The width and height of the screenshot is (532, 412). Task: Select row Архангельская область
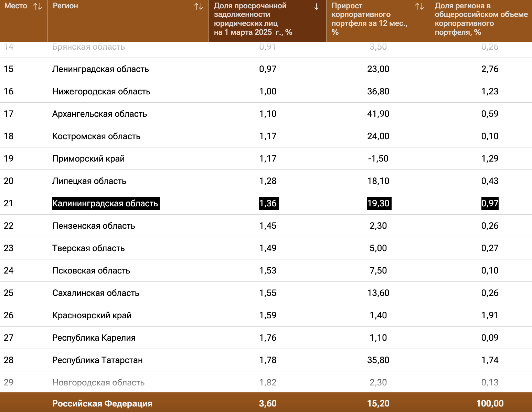266,114
